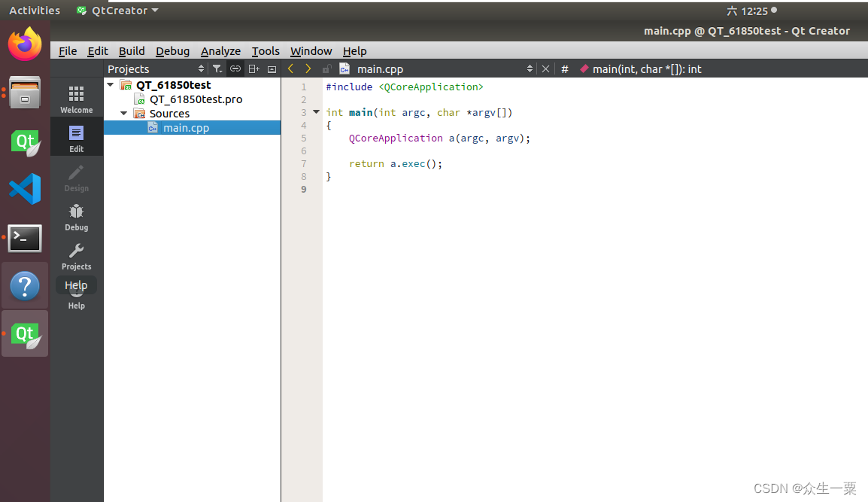Open Welcome mode in Qt Creator sidebar
Image resolution: width=868 pixels, height=502 pixels.
click(x=77, y=99)
